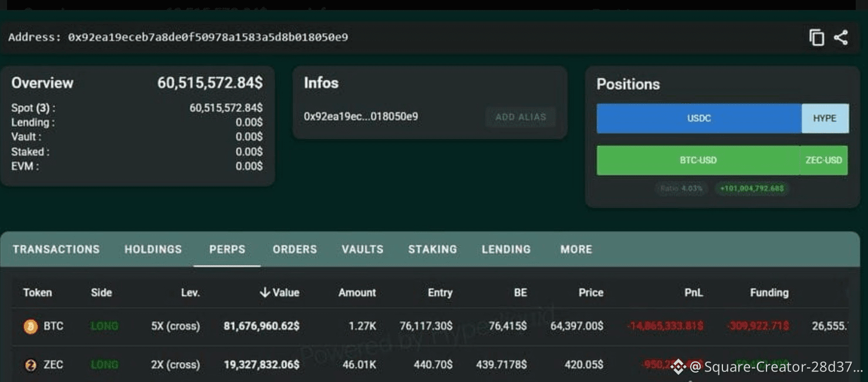Click the BTC leverage 5X (cross)
Image resolution: width=868 pixels, height=382 pixels.
tap(175, 326)
